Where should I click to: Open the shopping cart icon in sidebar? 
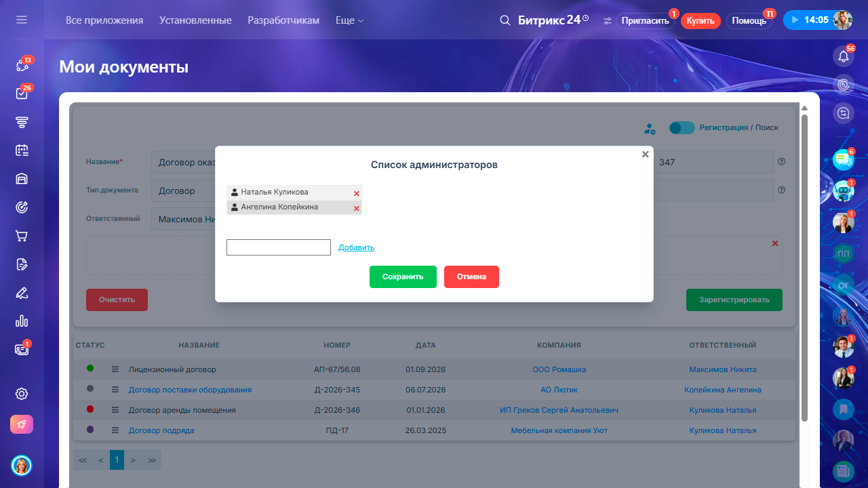pos(22,236)
